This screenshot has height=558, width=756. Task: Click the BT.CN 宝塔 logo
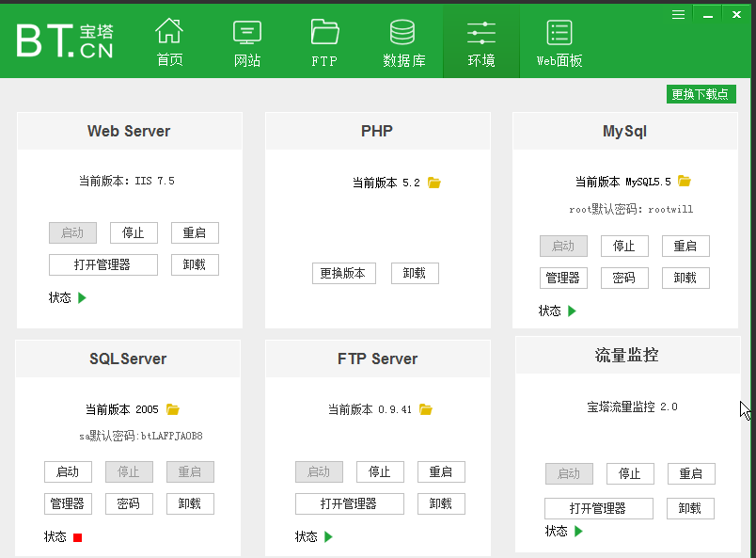pos(65,41)
